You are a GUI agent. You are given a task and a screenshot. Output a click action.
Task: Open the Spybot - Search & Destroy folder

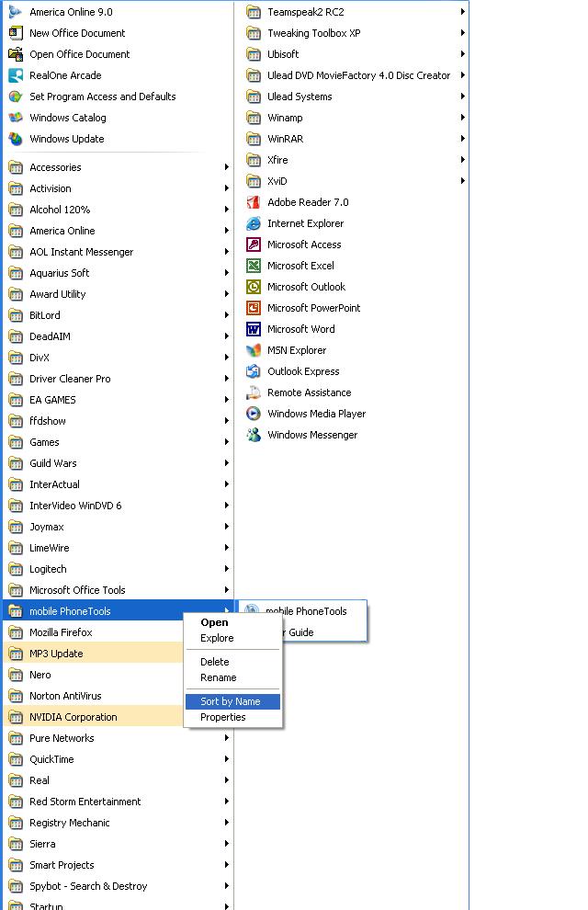[119, 886]
